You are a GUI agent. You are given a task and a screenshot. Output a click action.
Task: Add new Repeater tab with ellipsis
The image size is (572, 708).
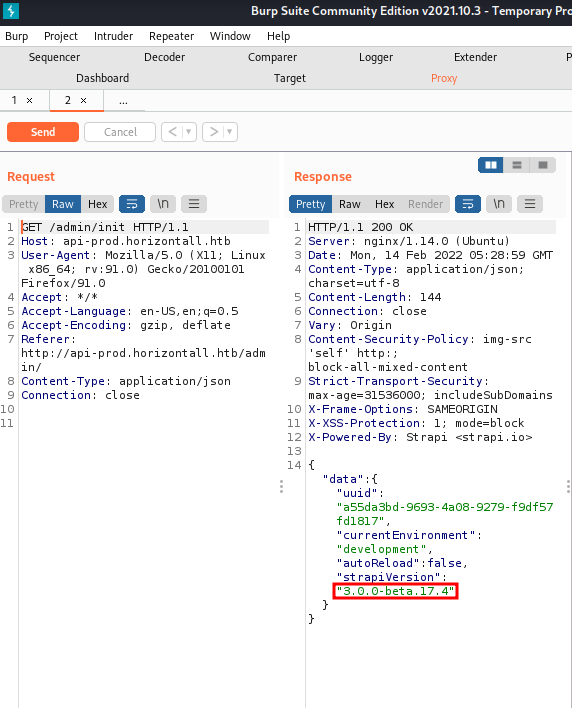[x=123, y=101]
